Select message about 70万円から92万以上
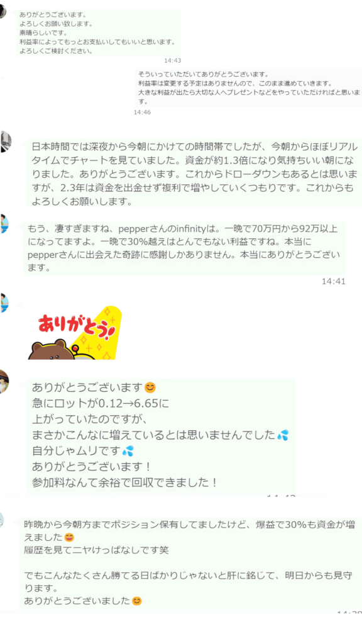 click(184, 248)
